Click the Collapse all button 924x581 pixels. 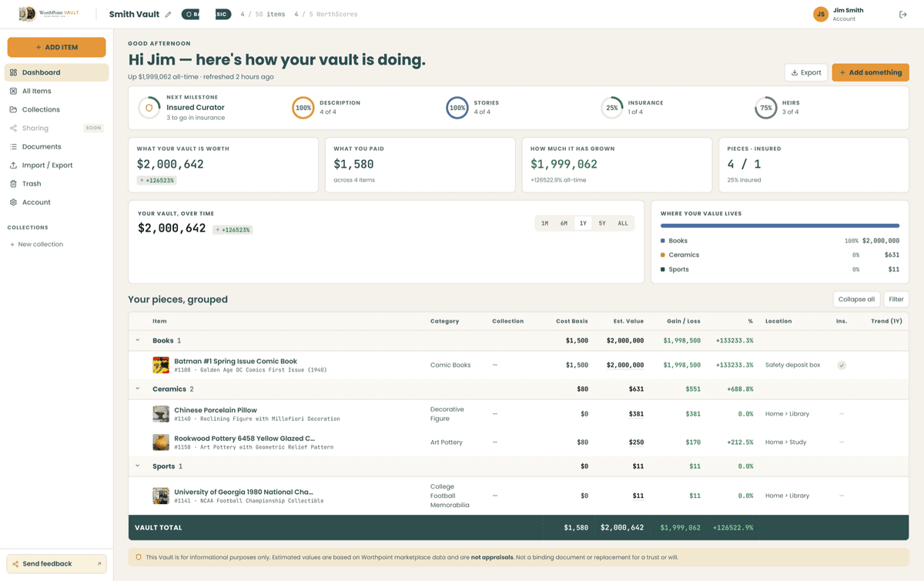(856, 299)
